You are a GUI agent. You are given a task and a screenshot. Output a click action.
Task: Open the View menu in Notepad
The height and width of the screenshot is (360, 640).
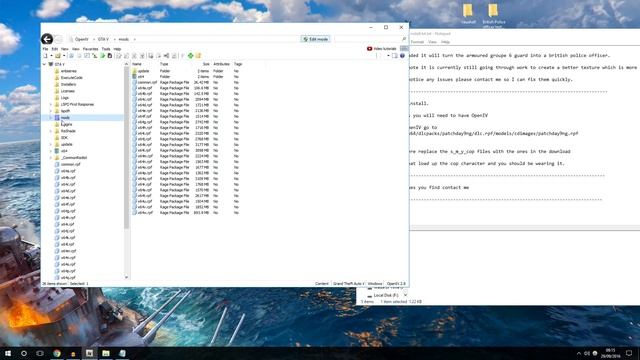(x=432, y=42)
